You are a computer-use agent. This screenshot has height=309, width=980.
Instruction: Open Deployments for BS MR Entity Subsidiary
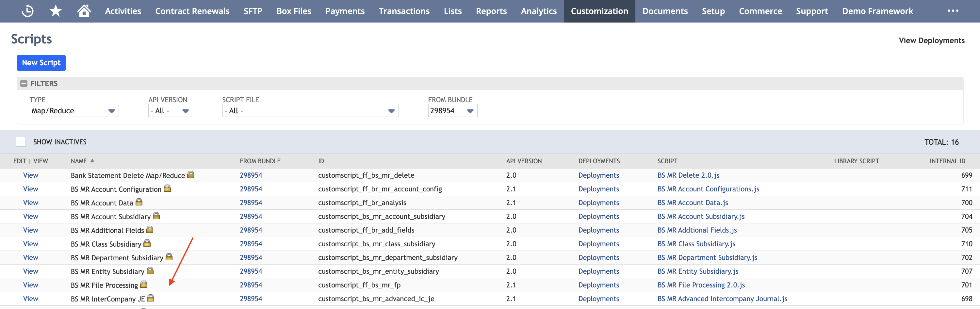pyautogui.click(x=598, y=271)
